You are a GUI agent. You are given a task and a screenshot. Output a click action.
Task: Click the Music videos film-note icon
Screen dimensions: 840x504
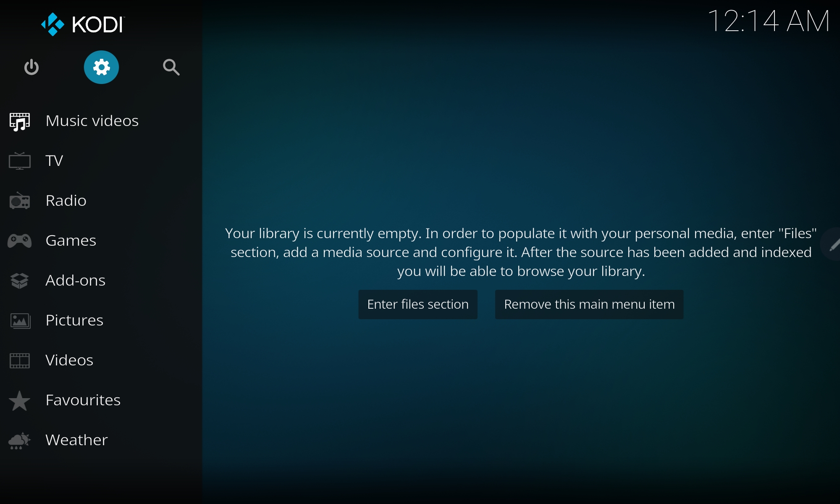20,121
